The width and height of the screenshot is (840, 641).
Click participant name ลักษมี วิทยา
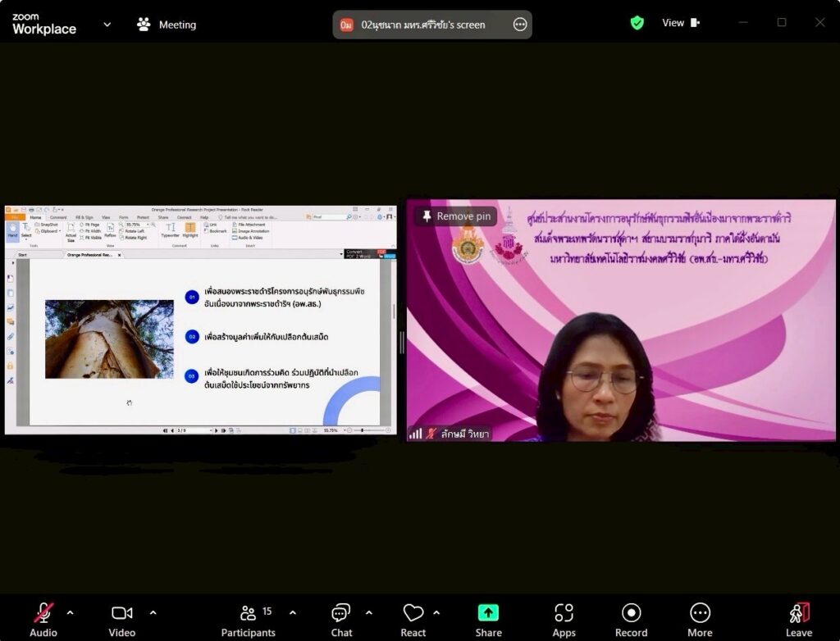tap(465, 434)
